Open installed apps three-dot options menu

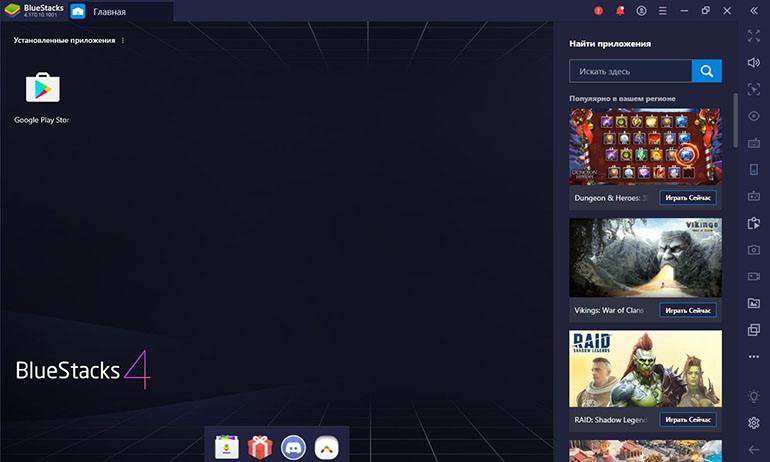pyautogui.click(x=123, y=40)
